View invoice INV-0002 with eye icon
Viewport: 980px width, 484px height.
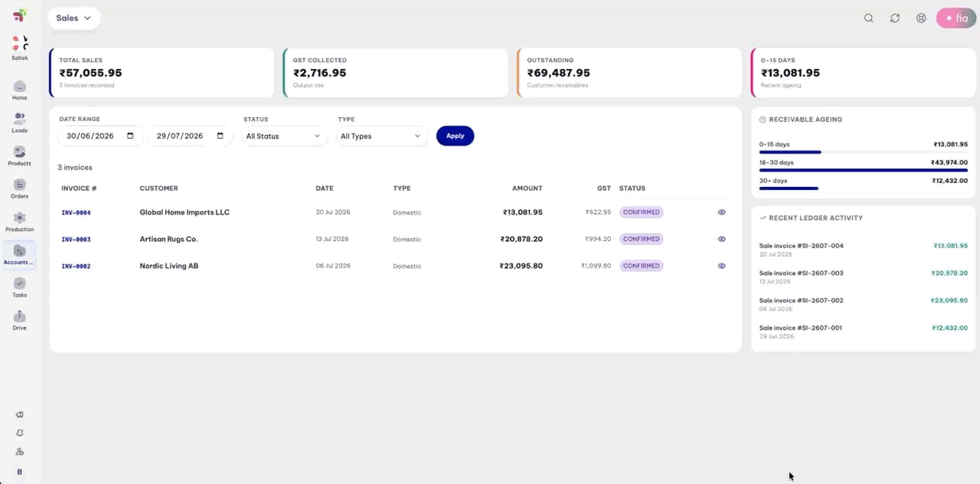pos(722,265)
